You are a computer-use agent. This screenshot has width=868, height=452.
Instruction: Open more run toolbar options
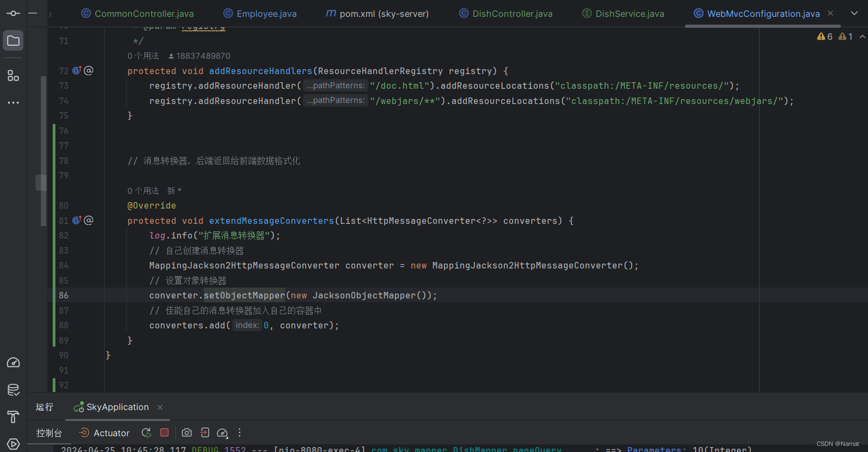click(240, 432)
